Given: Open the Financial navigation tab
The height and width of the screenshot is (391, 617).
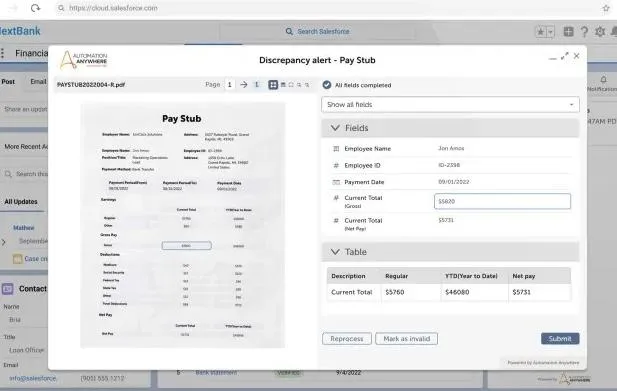Looking at the screenshot, I should pos(31,53).
